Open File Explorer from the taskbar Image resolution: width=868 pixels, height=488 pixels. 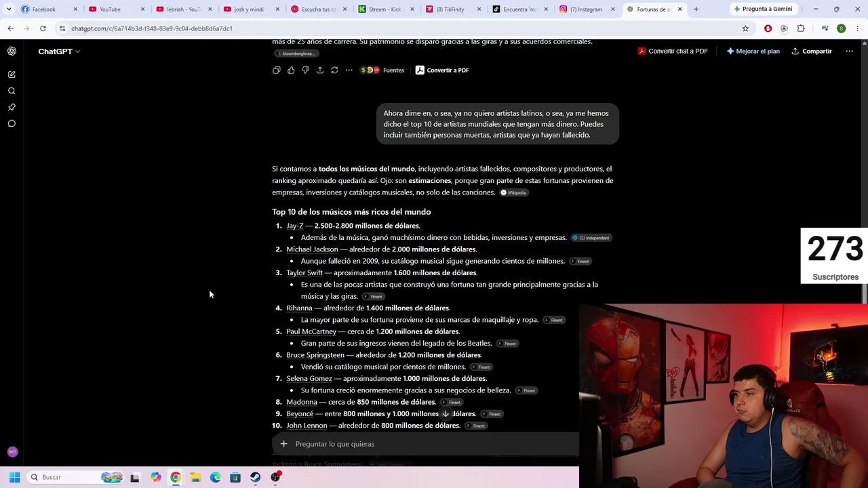coord(195,477)
